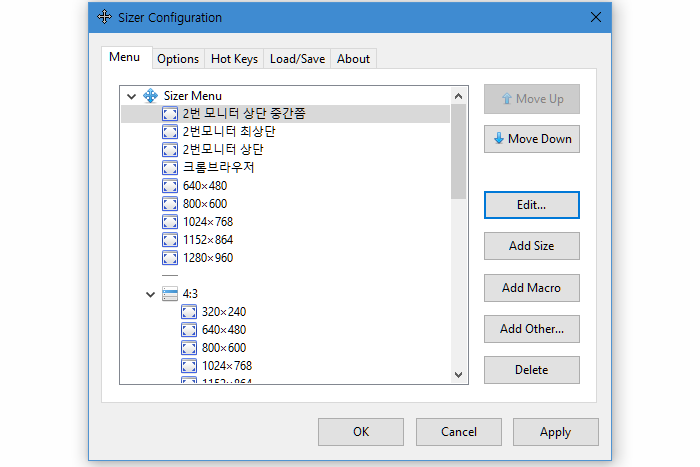Click size icon beside 320×240
The image size is (700, 467).
pos(189,312)
